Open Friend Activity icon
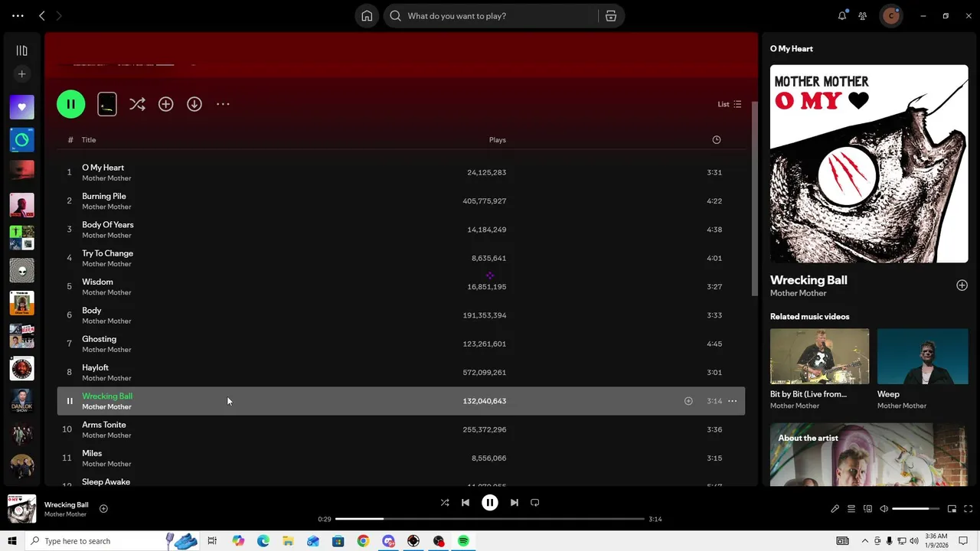Viewport: 980px width, 551px height. 863,15
